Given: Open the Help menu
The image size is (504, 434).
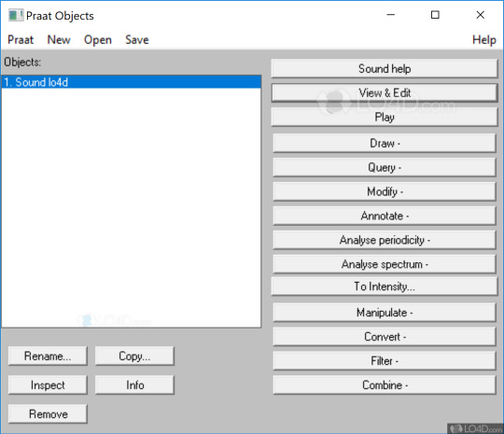Looking at the screenshot, I should 483,40.
